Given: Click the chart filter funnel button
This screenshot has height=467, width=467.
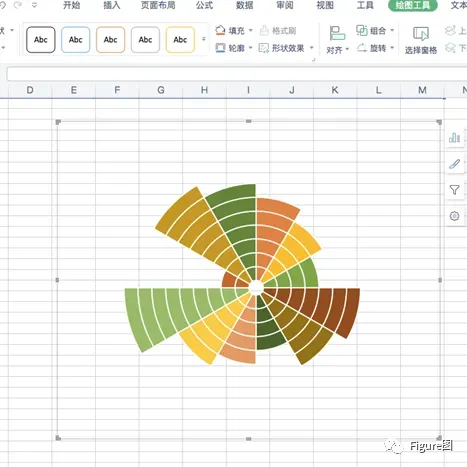Looking at the screenshot, I should 455,190.
